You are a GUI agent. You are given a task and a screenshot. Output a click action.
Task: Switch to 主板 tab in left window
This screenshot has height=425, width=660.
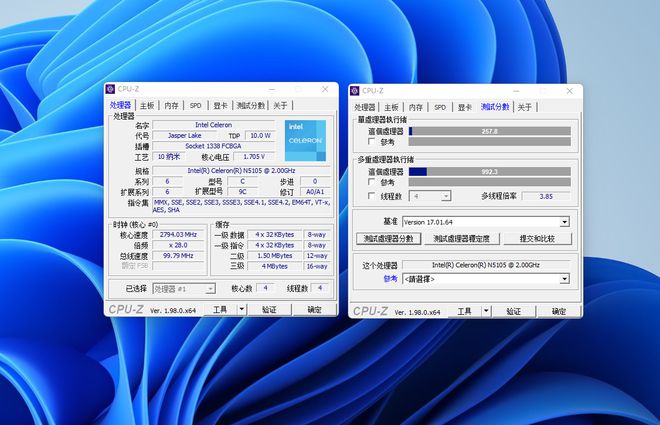(147, 105)
